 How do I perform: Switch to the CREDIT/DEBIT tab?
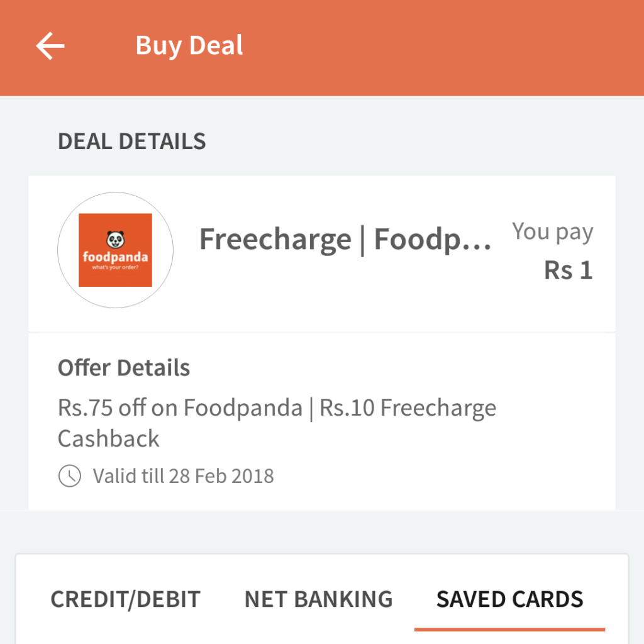coord(125,599)
